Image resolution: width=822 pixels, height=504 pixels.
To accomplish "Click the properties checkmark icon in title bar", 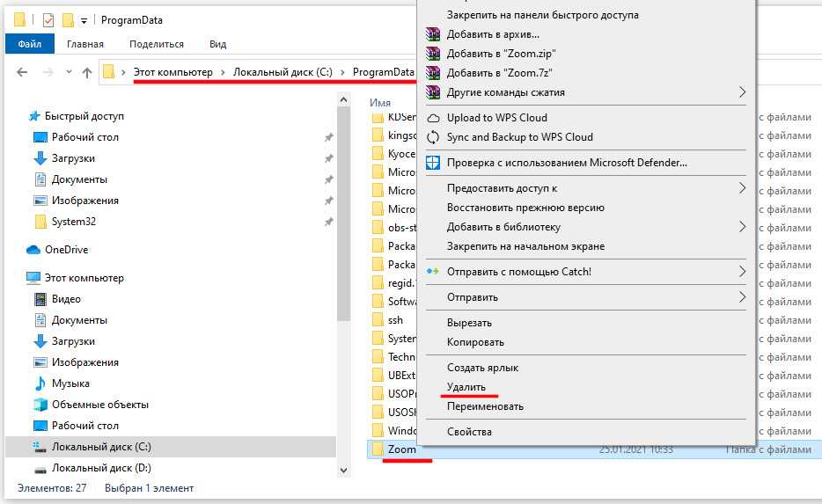I will tap(48, 20).
